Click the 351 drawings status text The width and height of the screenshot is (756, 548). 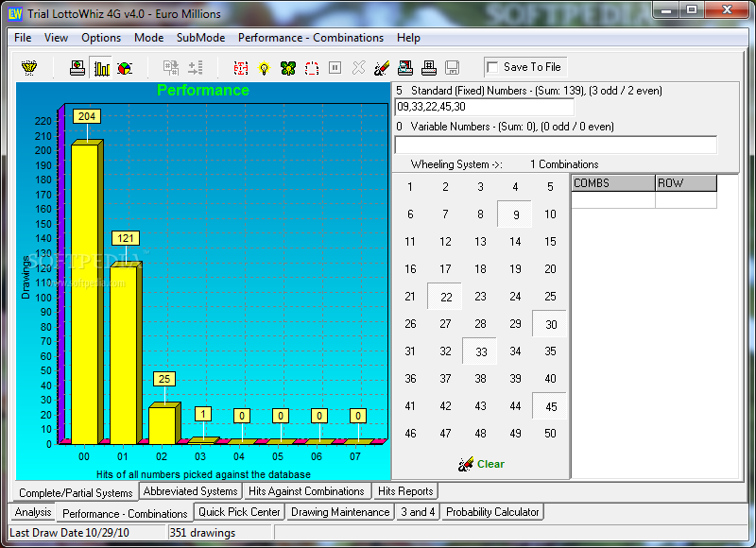202,533
